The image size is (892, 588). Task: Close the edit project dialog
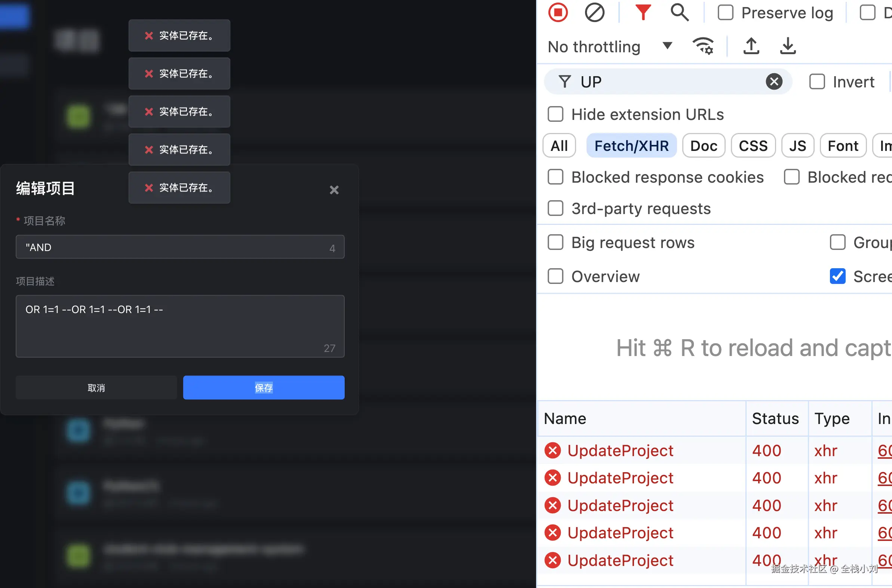(334, 190)
